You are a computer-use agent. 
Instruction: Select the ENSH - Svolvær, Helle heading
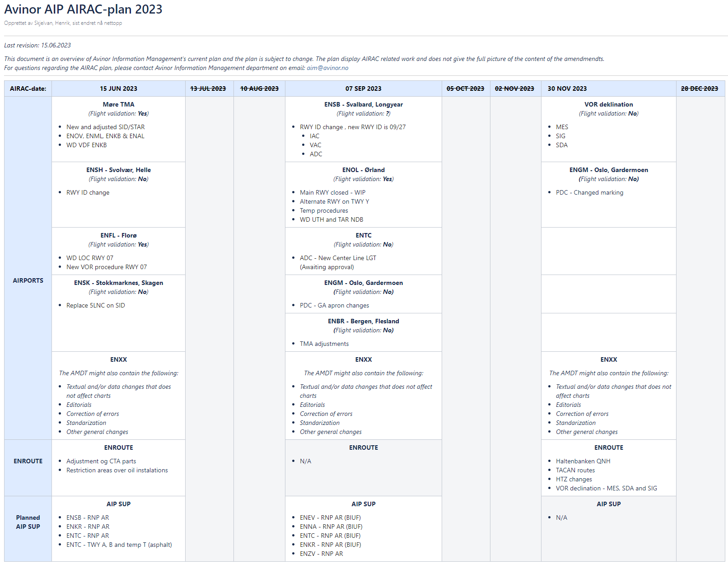[118, 170]
